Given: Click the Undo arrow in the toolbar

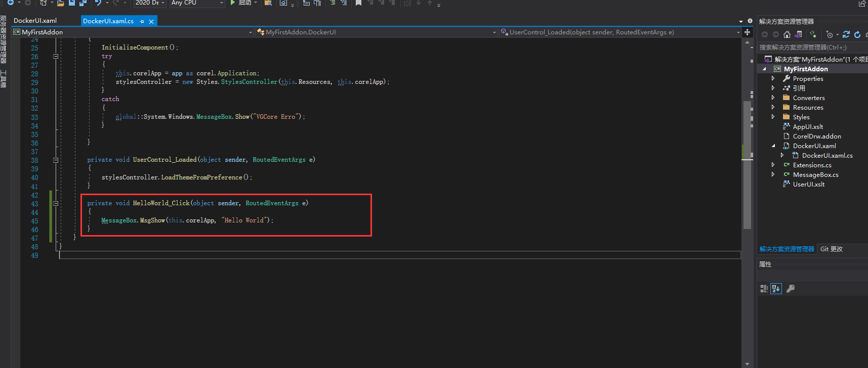Looking at the screenshot, I should [98, 3].
